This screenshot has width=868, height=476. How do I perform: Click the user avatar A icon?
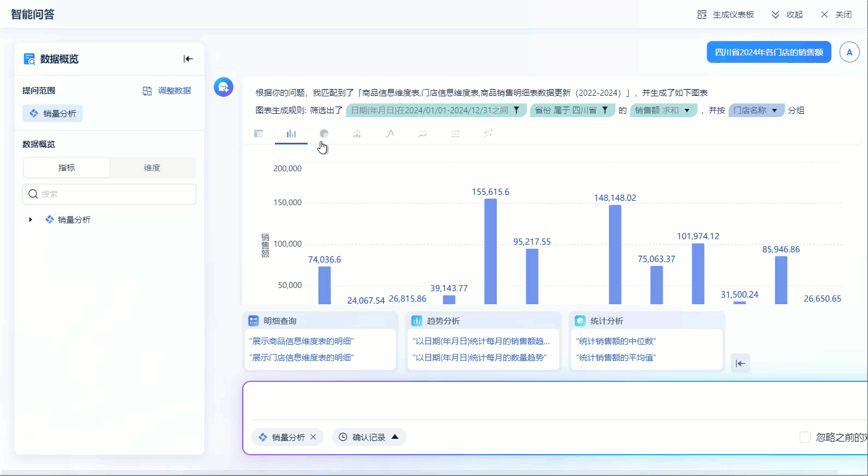849,53
